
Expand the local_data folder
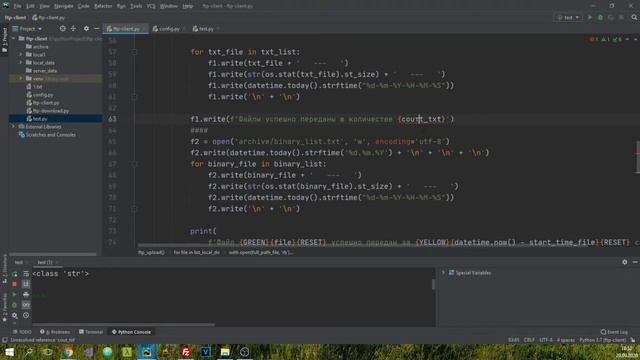pos(21,62)
